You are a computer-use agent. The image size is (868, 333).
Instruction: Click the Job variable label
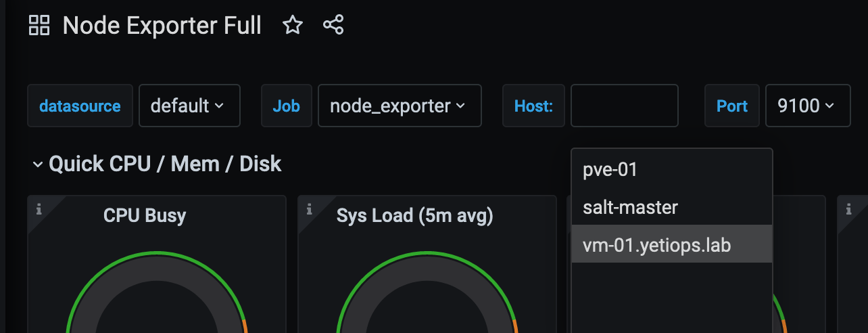point(287,106)
